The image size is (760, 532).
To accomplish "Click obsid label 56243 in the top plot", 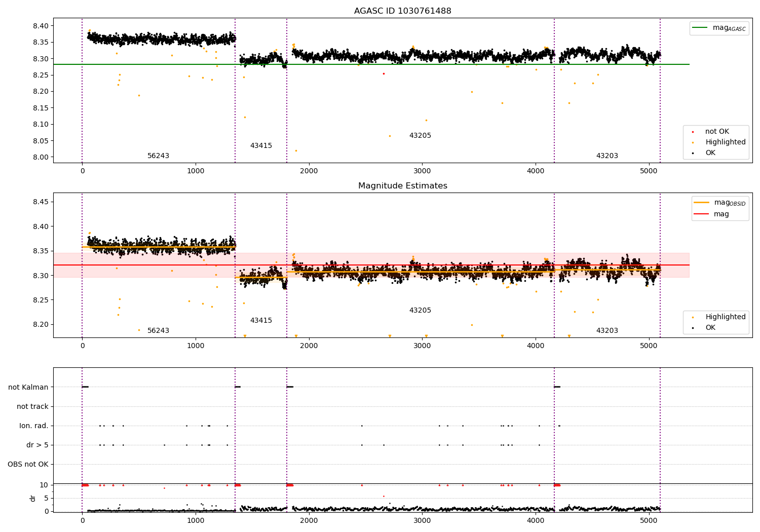I will tap(158, 156).
